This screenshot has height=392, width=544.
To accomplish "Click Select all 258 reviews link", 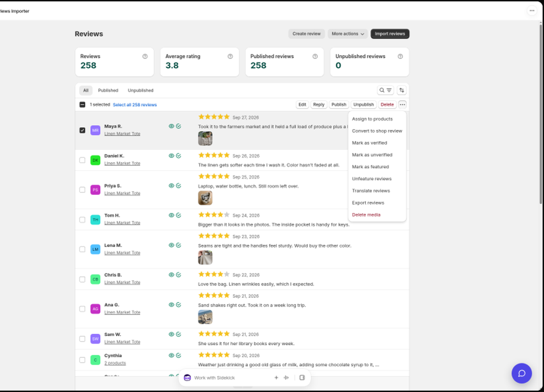I will (135, 105).
